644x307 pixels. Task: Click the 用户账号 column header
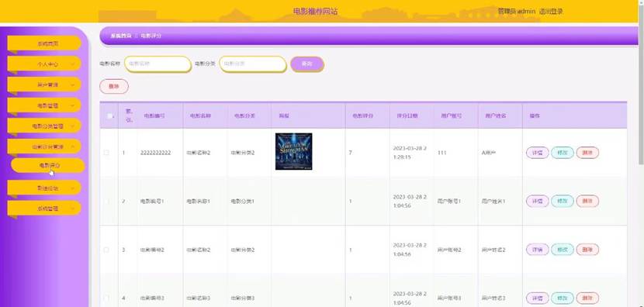click(x=451, y=116)
